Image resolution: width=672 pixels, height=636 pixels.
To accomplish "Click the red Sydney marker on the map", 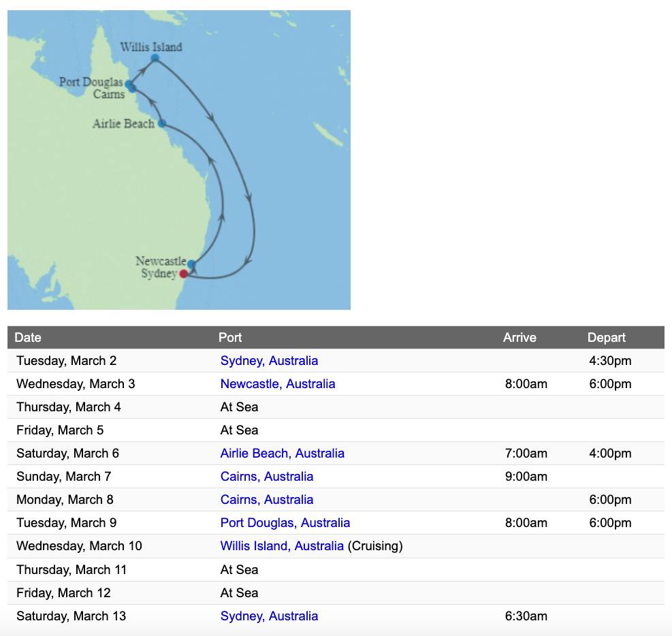I will click(183, 274).
